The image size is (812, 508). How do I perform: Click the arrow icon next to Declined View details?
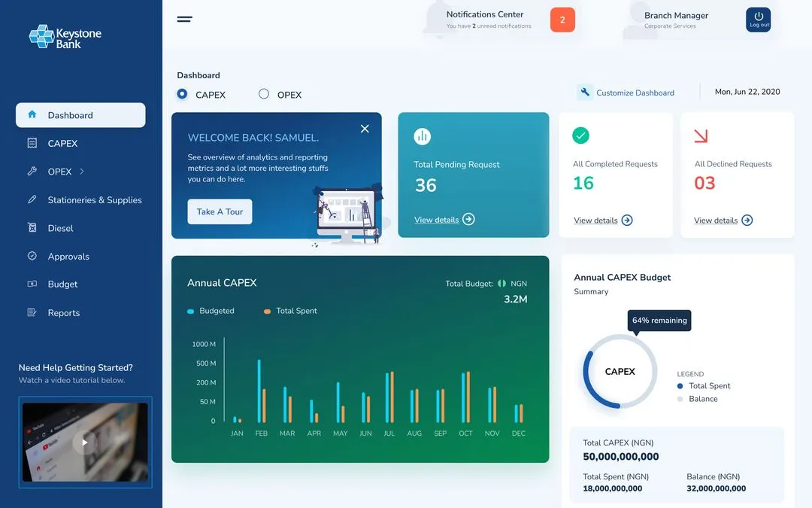click(747, 221)
